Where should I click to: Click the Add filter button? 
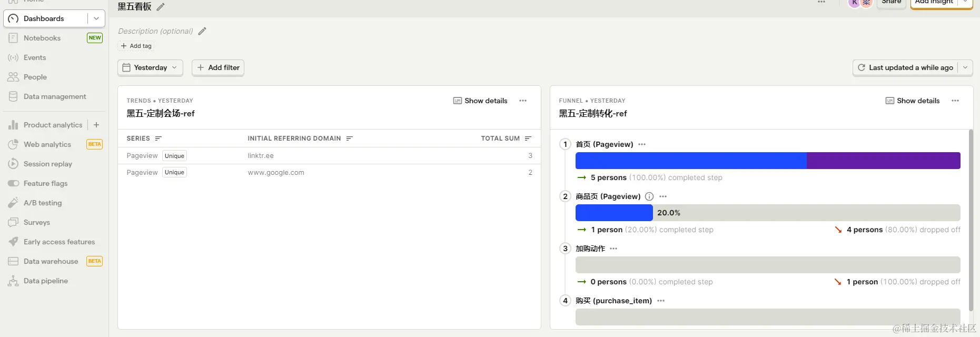click(x=218, y=67)
